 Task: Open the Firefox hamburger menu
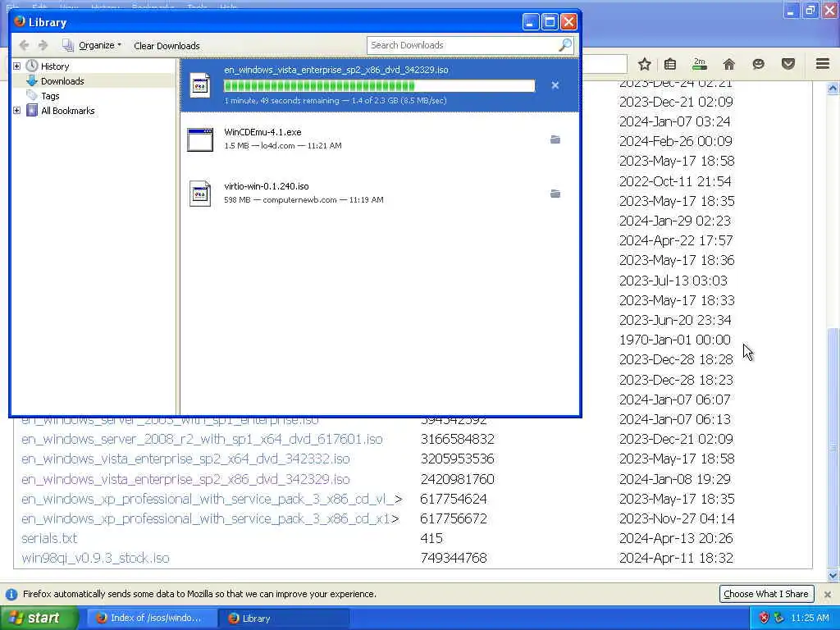point(823,64)
